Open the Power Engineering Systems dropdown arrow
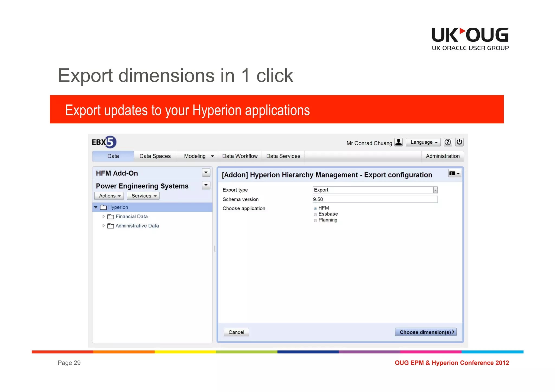The height and width of the screenshot is (392, 555). [x=206, y=185]
